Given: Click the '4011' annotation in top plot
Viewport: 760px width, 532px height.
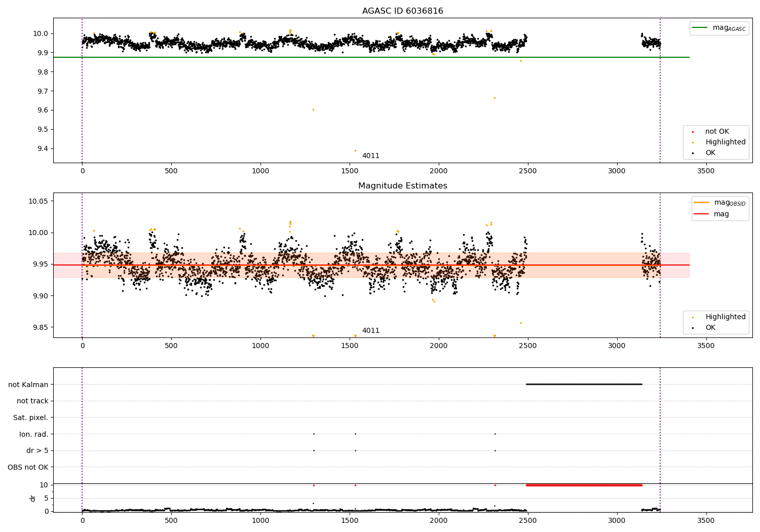Looking at the screenshot, I should 371,156.
